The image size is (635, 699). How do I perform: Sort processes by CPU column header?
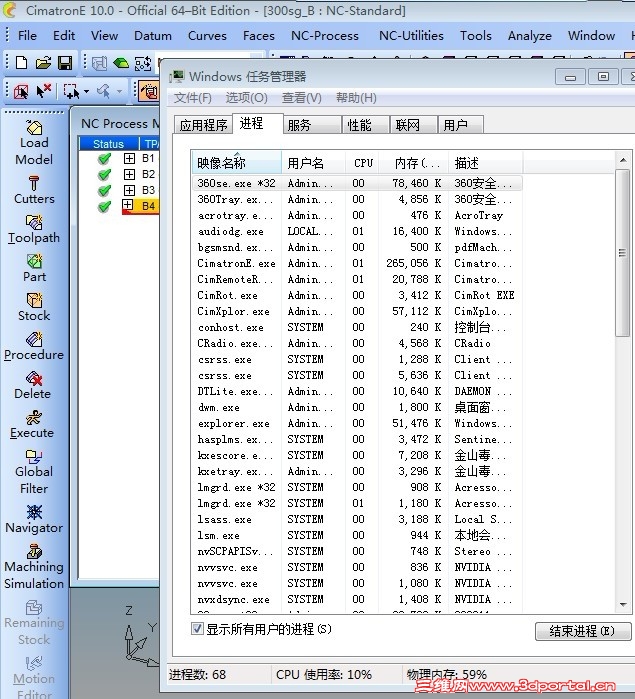click(362, 163)
